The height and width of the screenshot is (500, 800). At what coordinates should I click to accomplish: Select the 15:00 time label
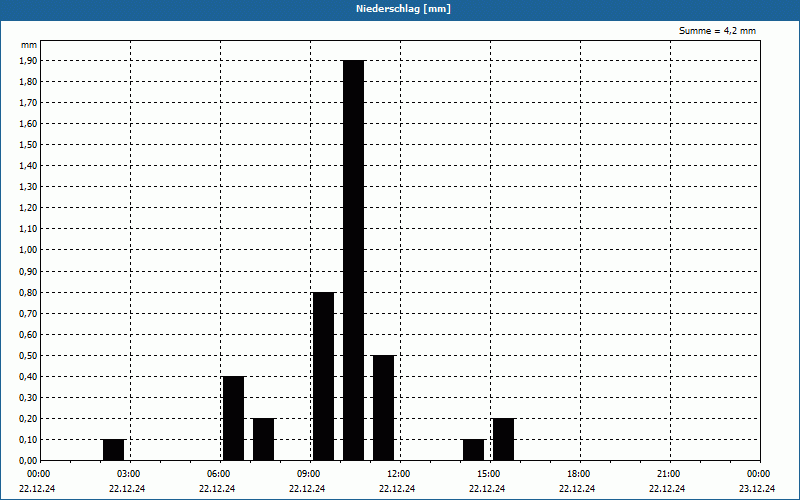tap(489, 474)
